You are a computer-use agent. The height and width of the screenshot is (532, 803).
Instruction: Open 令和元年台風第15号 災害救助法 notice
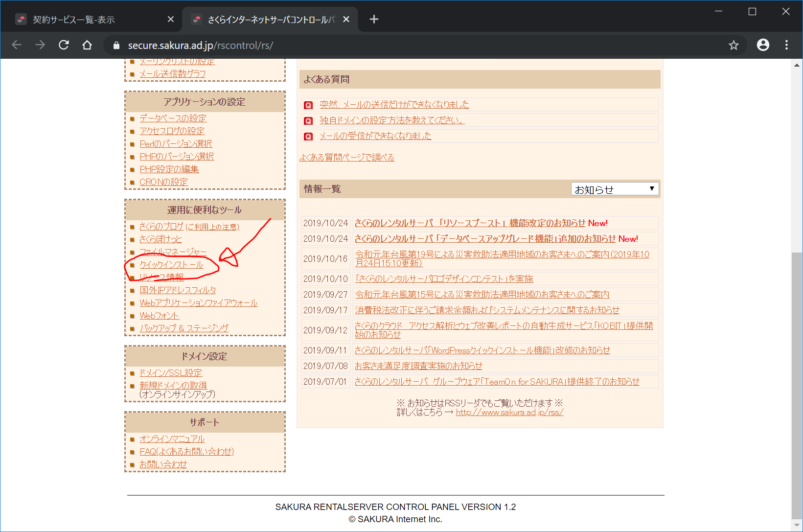(482, 294)
